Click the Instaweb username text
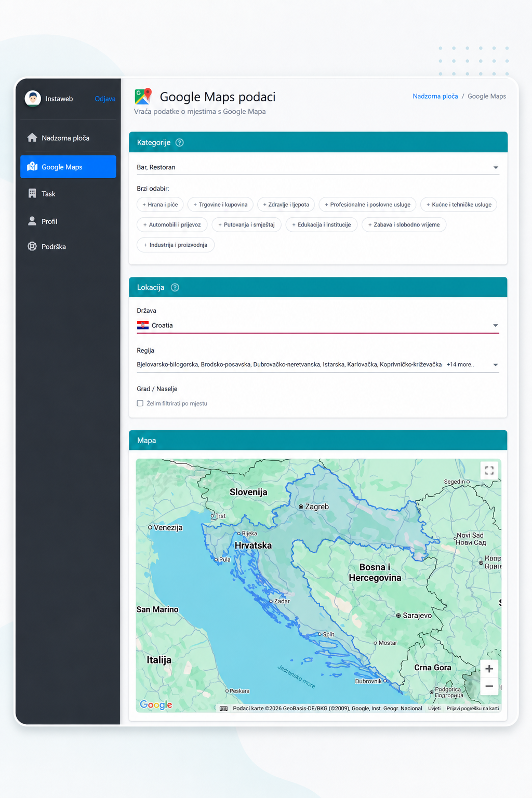 coord(59,99)
